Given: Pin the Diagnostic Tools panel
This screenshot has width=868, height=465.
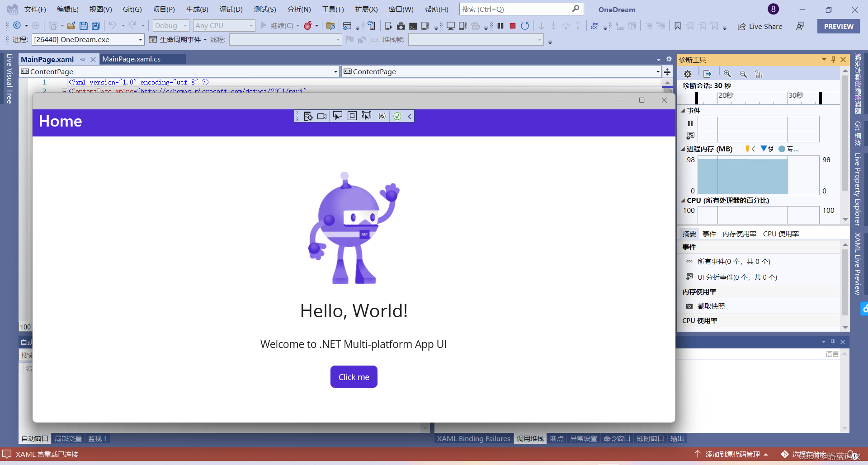Looking at the screenshot, I should click(x=834, y=59).
